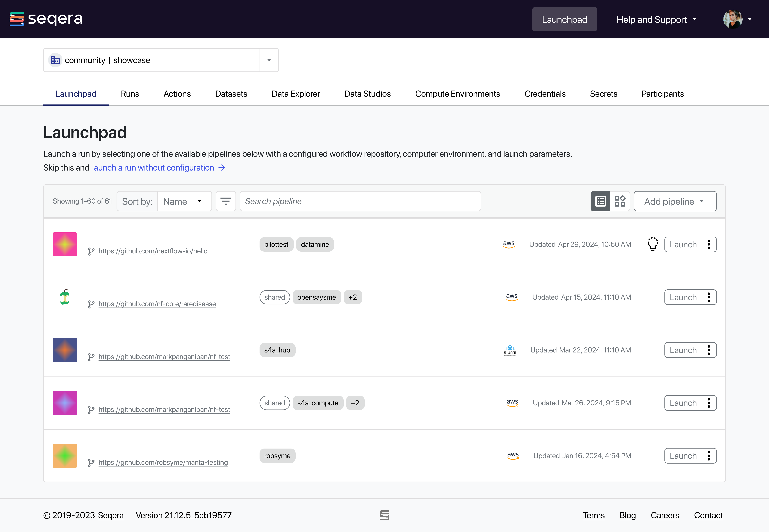This screenshot has height=532, width=769.
Task: Click in the Search pipeline field
Action: [x=360, y=201]
